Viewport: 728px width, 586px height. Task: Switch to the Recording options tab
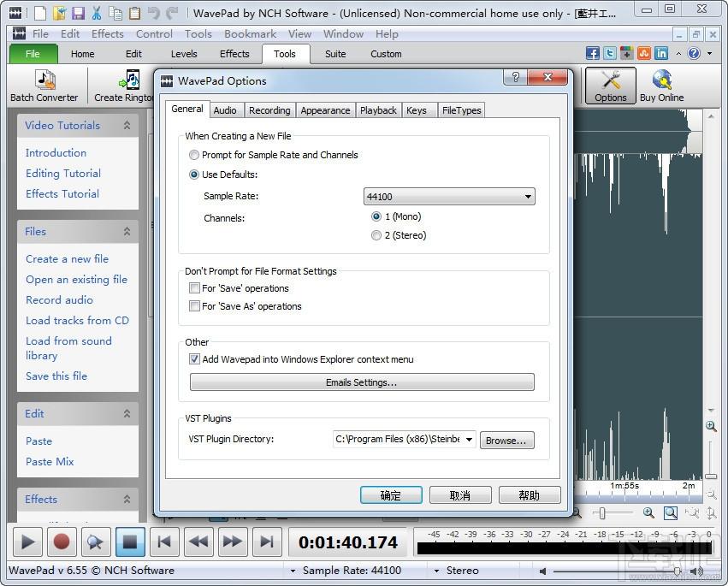269,110
